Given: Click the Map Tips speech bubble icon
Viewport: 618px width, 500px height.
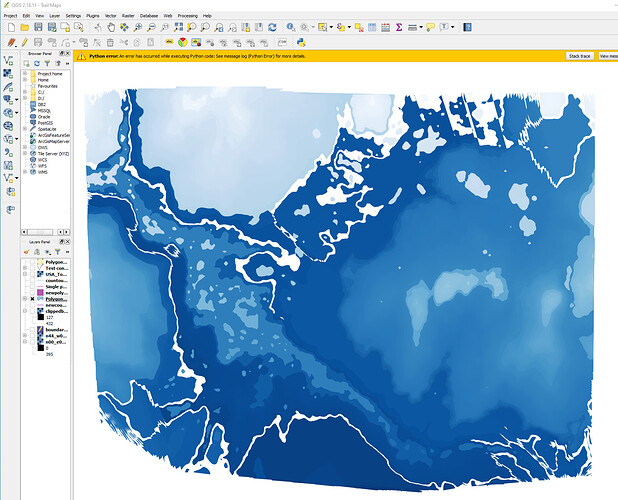Looking at the screenshot, I should (x=427, y=28).
